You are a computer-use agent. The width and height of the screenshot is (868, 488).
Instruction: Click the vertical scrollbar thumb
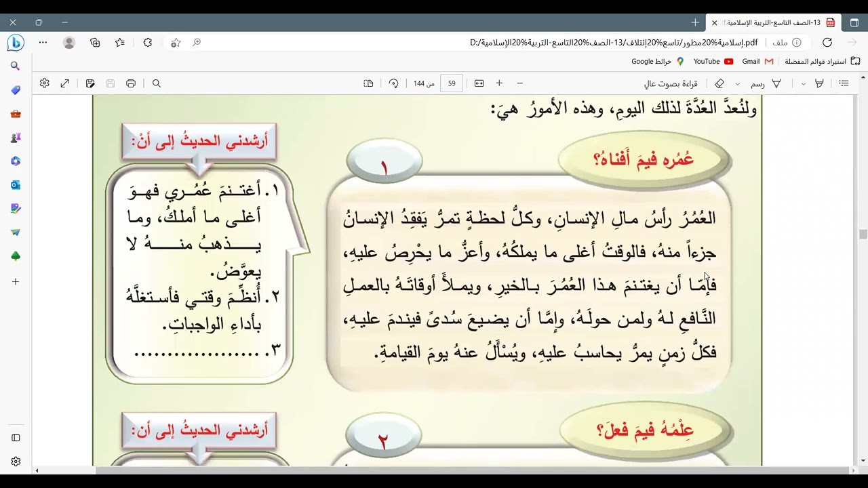point(863,235)
